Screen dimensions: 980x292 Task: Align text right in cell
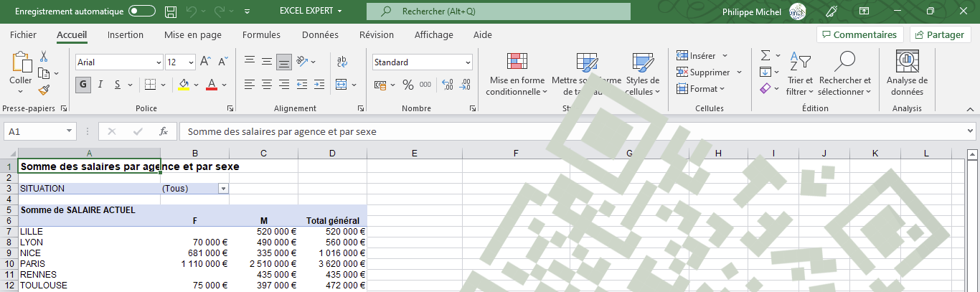click(x=284, y=85)
